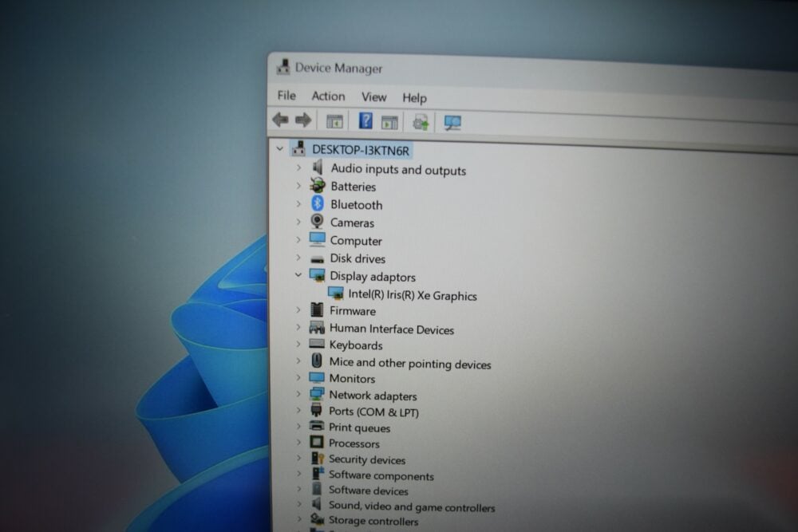The height and width of the screenshot is (532, 798).
Task: Select the Software devices label
Action: (x=369, y=491)
